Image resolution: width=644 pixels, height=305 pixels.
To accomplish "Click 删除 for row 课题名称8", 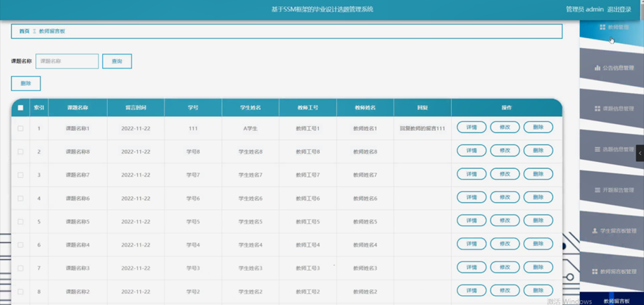I will point(538,151).
